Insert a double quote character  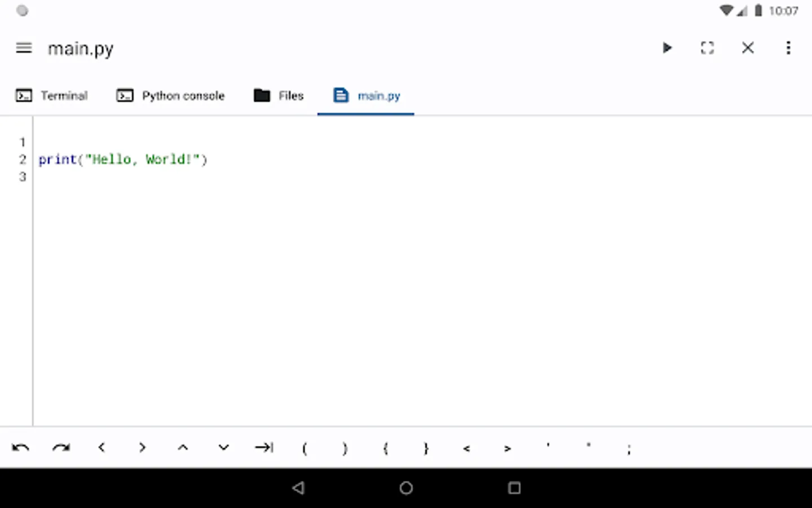589,446
